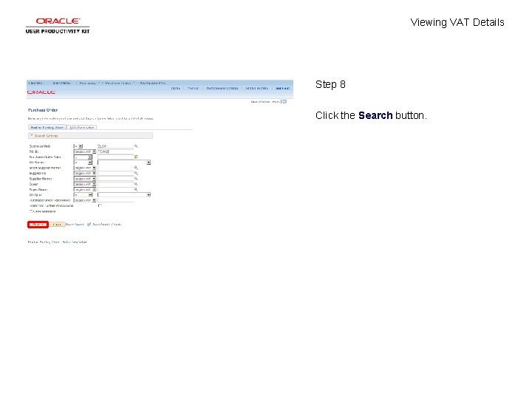Screen dimensions: 532x399
Task: Open Short Supplier Name lookup icon
Action: [x=136, y=168]
